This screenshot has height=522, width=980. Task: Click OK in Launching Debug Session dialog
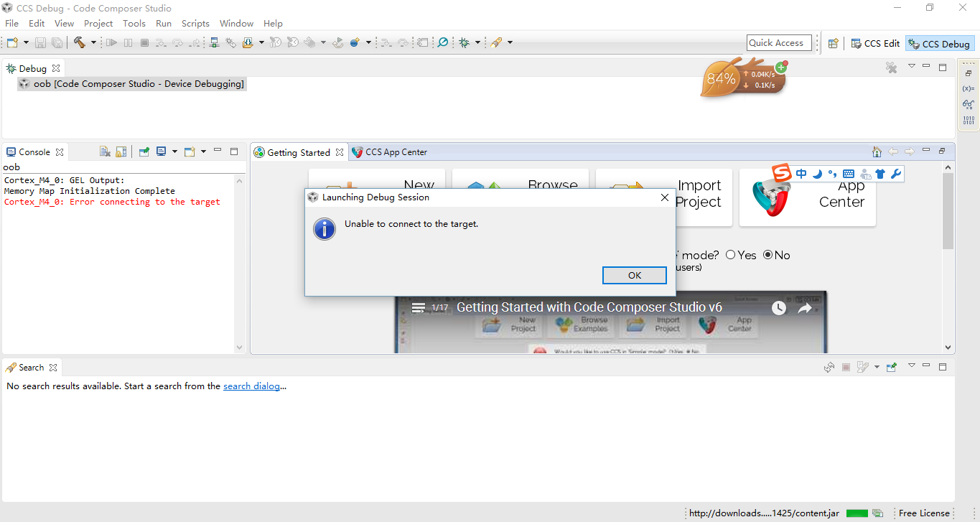(635, 276)
